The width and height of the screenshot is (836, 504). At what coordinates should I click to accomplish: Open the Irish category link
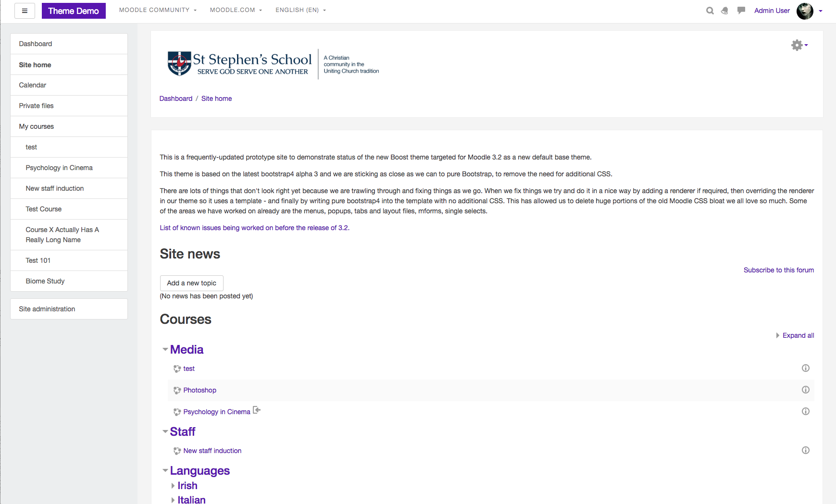coord(187,486)
